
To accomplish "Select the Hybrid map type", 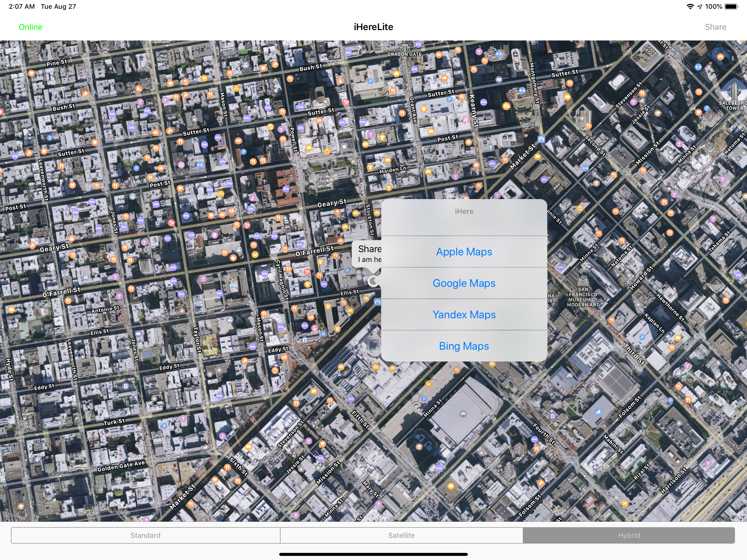I will coord(629,535).
